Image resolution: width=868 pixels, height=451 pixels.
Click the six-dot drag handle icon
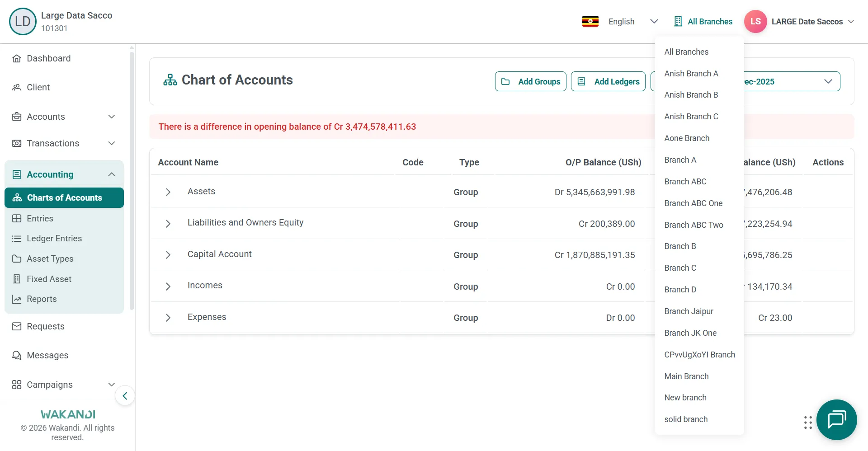(x=808, y=423)
